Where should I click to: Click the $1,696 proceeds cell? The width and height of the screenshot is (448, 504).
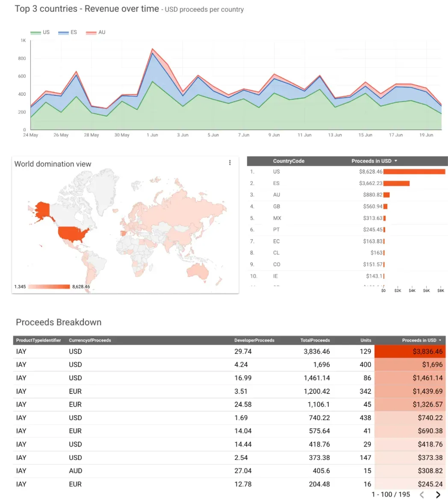410,365
